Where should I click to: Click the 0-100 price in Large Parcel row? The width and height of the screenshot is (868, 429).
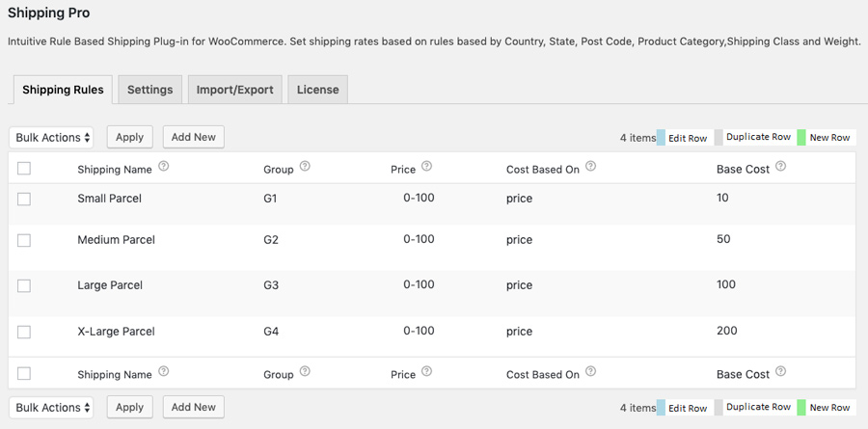click(x=420, y=284)
